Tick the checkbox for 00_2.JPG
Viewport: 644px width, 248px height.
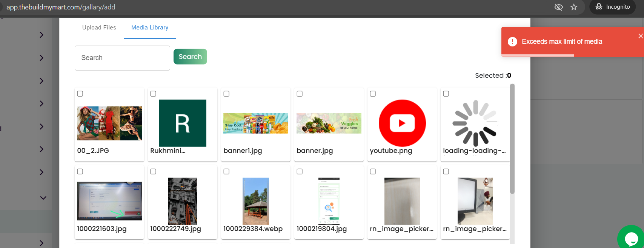(x=80, y=94)
